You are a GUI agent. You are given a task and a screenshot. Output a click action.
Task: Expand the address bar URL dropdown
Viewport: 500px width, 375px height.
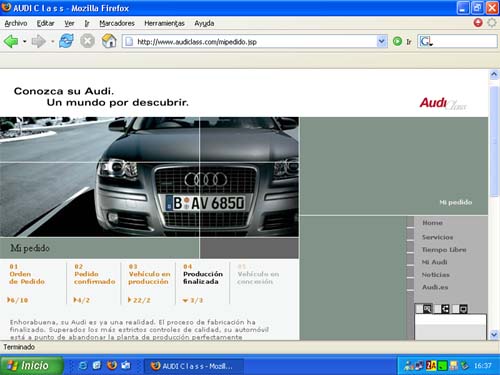click(382, 41)
